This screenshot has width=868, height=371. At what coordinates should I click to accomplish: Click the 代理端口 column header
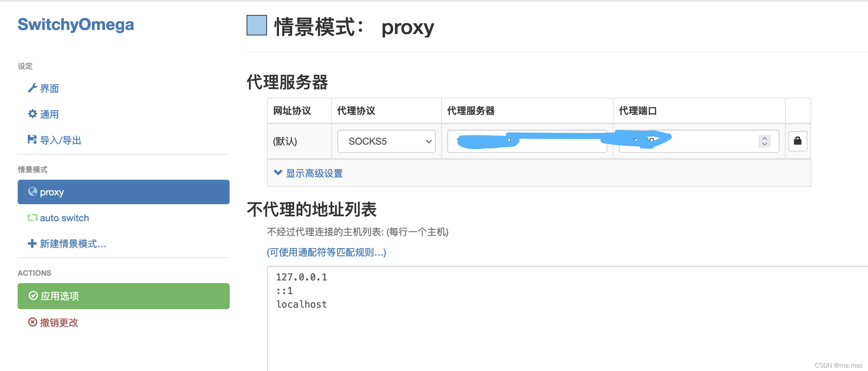638,111
